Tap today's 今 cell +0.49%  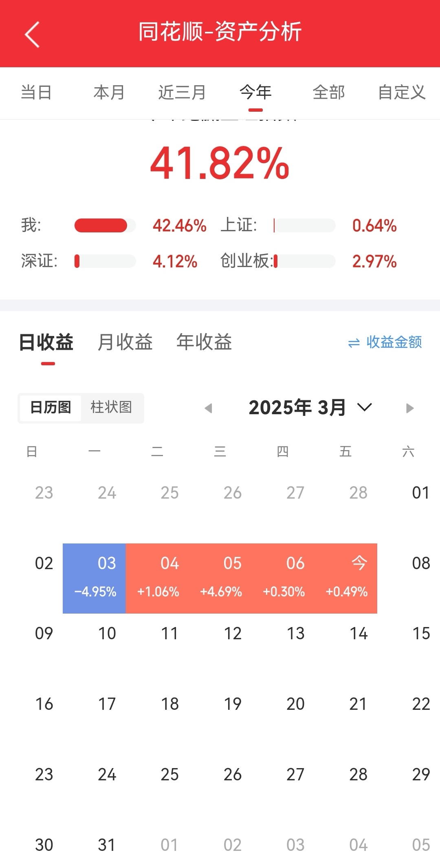[x=346, y=578]
